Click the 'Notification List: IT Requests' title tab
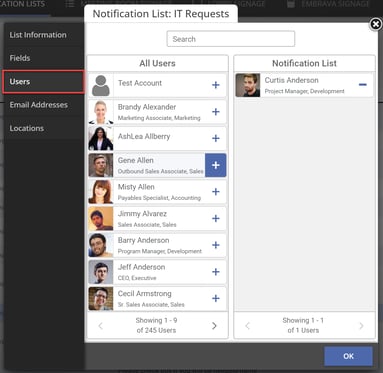Screen dimensions: 383x373 point(161,14)
